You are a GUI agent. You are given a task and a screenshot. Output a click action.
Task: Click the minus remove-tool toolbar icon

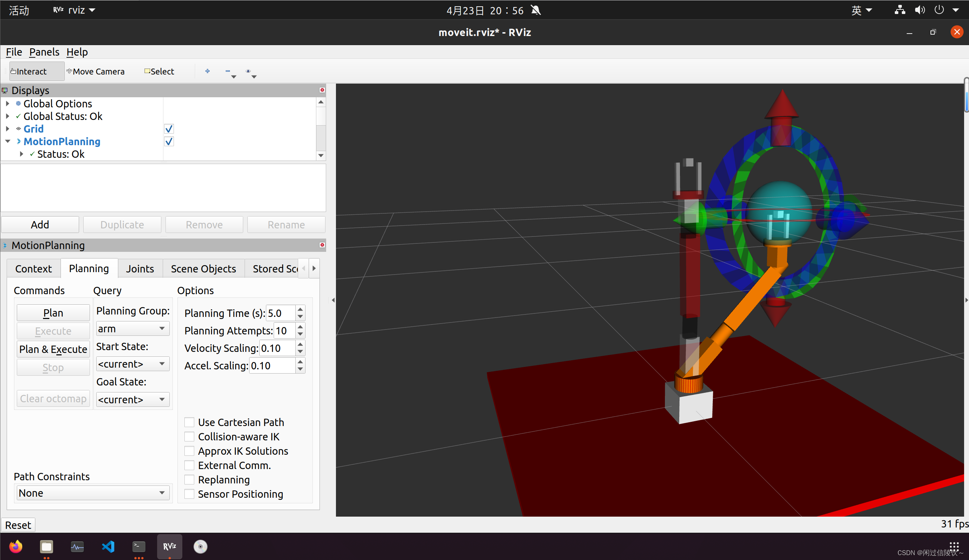(227, 71)
